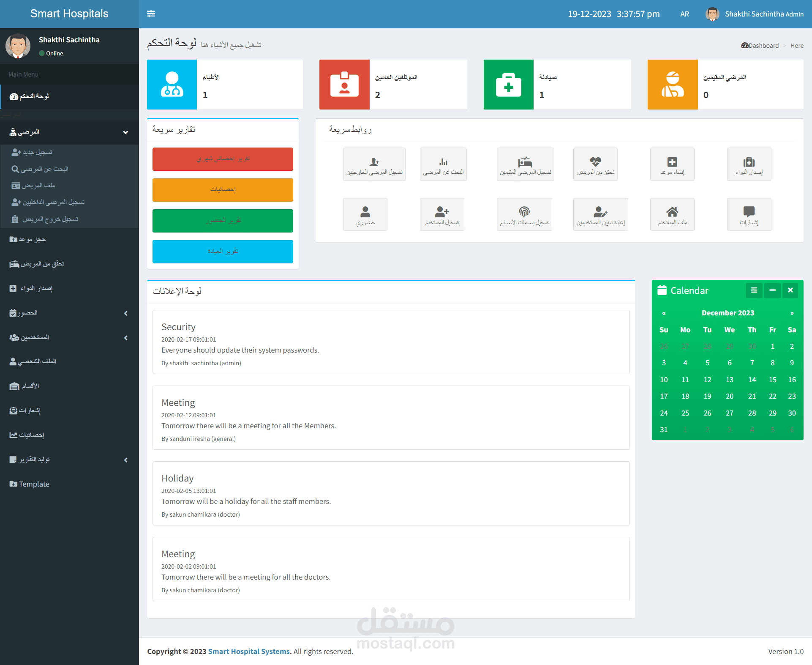This screenshot has width=812, height=665.
Task: Toggle the sidebar hamburger menu icon
Action: coord(151,14)
